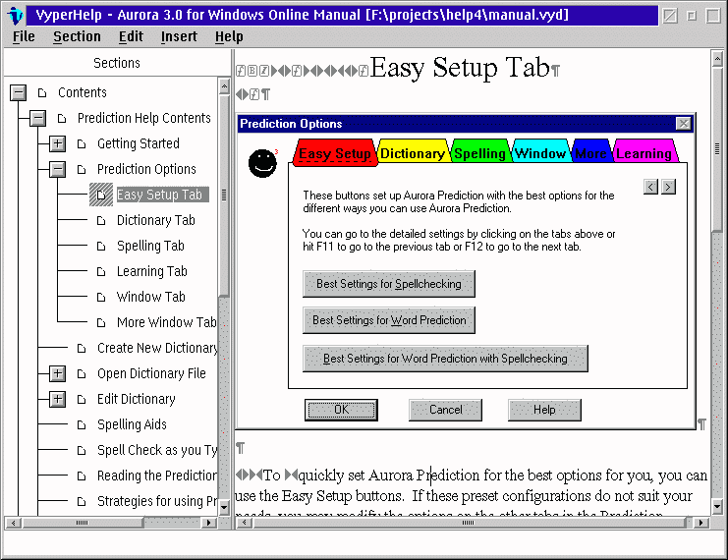Select Spelling Aids in Sections tree
Screen dimensions: 728x560
click(x=132, y=424)
